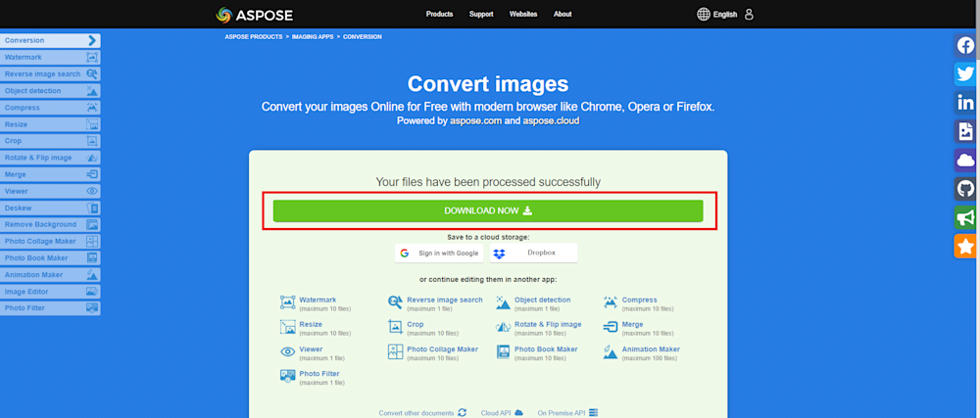Click Reverse image search text link in grid
Screen dimensions: 980x418
pos(444,301)
